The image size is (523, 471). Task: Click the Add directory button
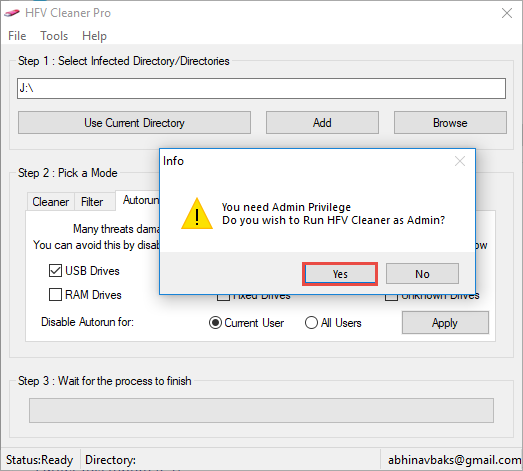[x=322, y=123]
